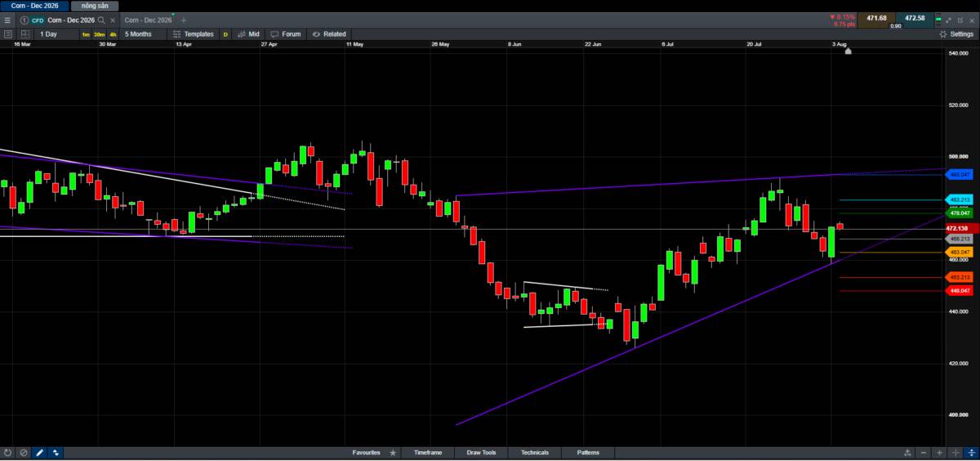980x461 pixels.
Task: Click the clear drawings circle-slash icon
Action: 24,452
